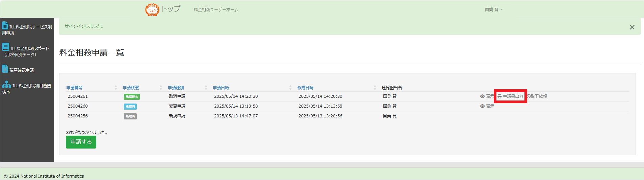
Task: Click the 残高確認申請 document icon
Action: 5,69
